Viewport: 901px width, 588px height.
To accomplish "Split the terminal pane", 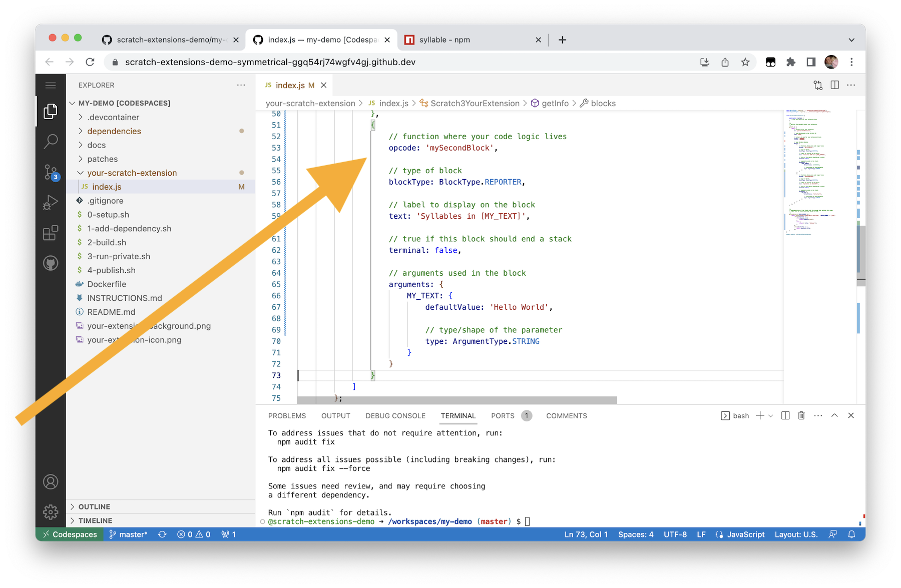I will pos(785,415).
